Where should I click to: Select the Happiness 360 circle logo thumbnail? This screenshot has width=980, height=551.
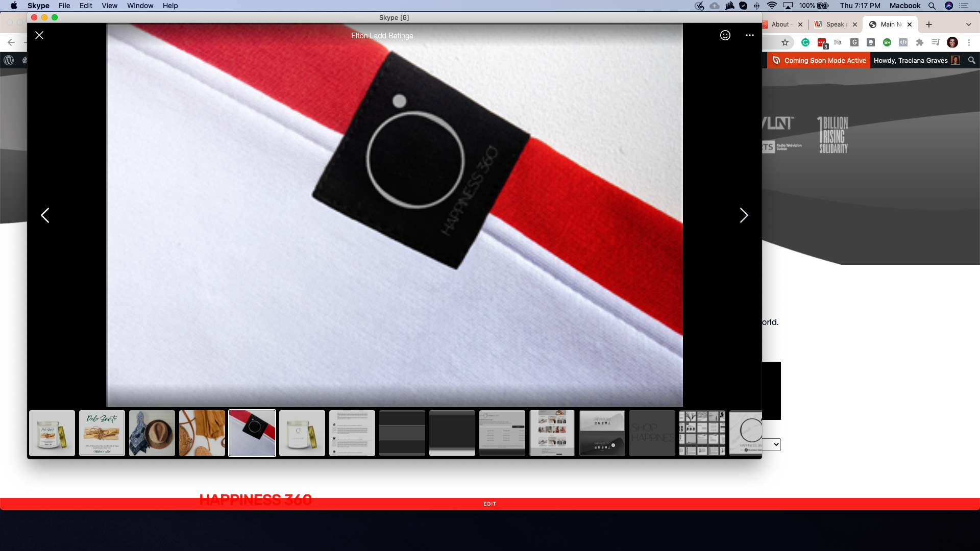[x=746, y=433]
